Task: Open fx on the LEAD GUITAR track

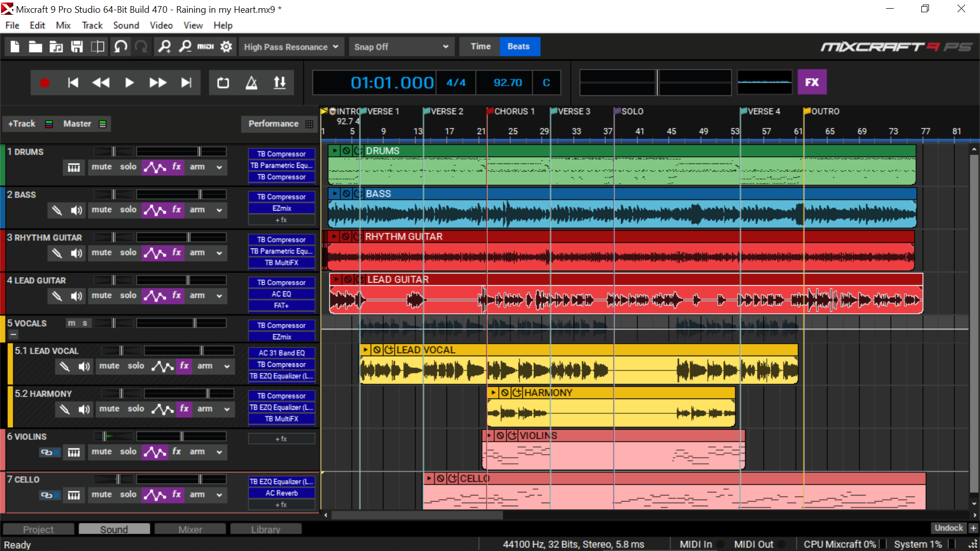Action: 177,295
